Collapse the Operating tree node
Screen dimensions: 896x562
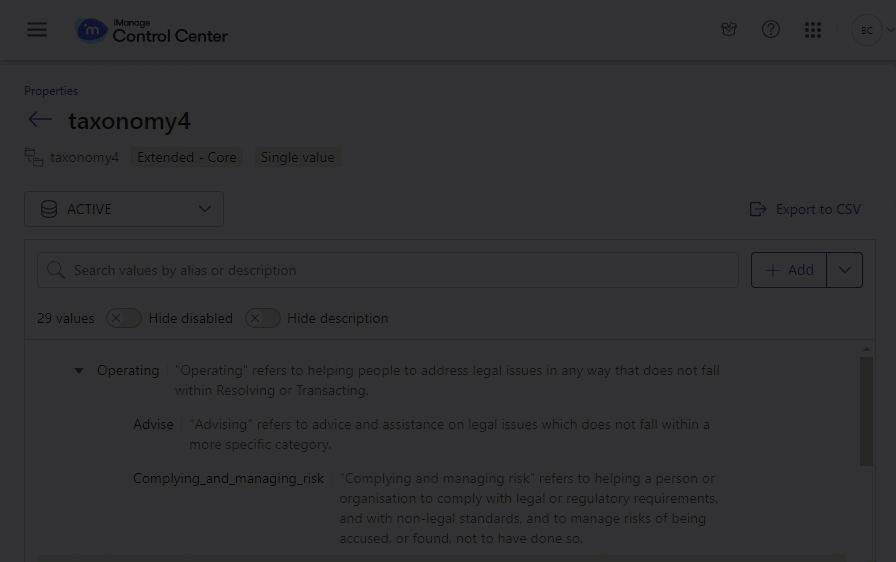(x=79, y=371)
